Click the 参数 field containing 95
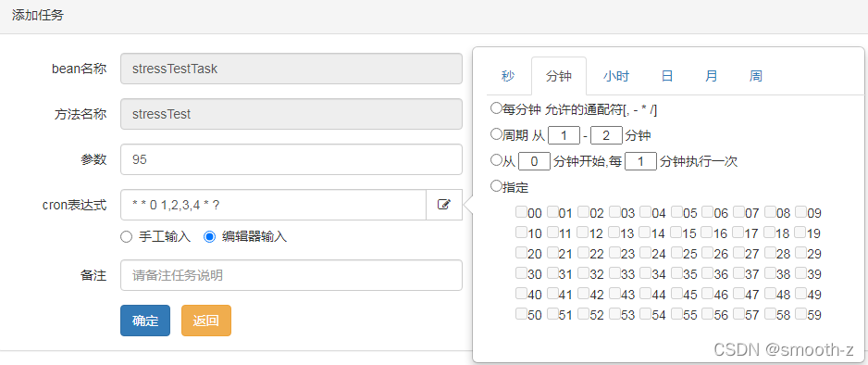This screenshot has height=365, width=868. 291,159
